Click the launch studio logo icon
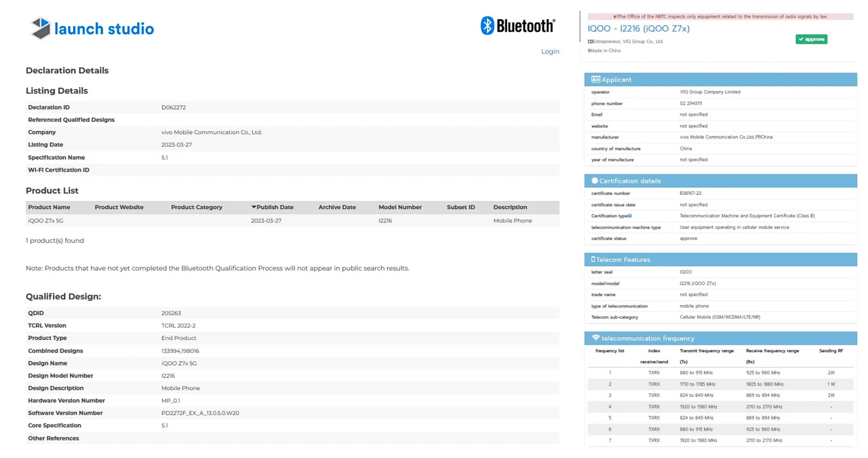 [40, 28]
